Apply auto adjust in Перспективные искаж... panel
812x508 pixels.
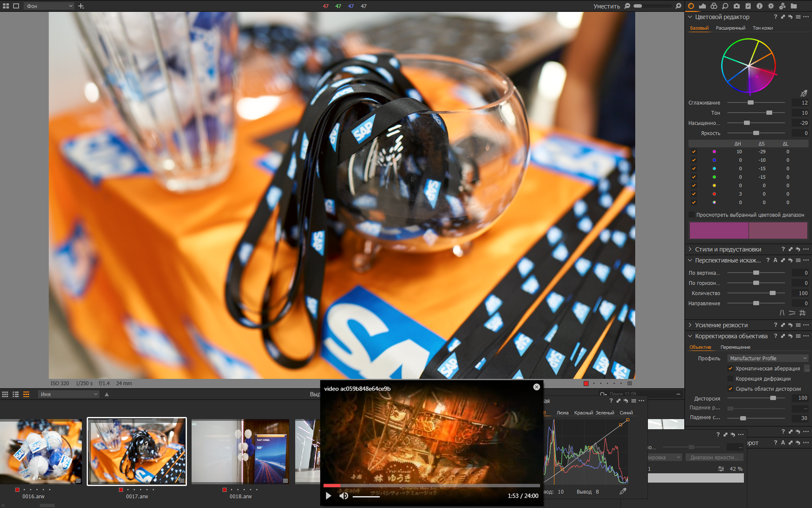(x=775, y=260)
